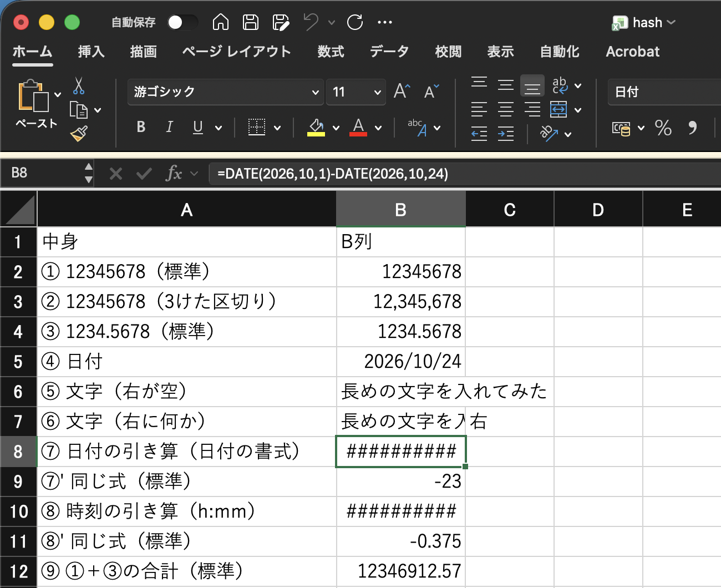Decrease font size with small A
This screenshot has width=721, height=588.
click(x=431, y=91)
